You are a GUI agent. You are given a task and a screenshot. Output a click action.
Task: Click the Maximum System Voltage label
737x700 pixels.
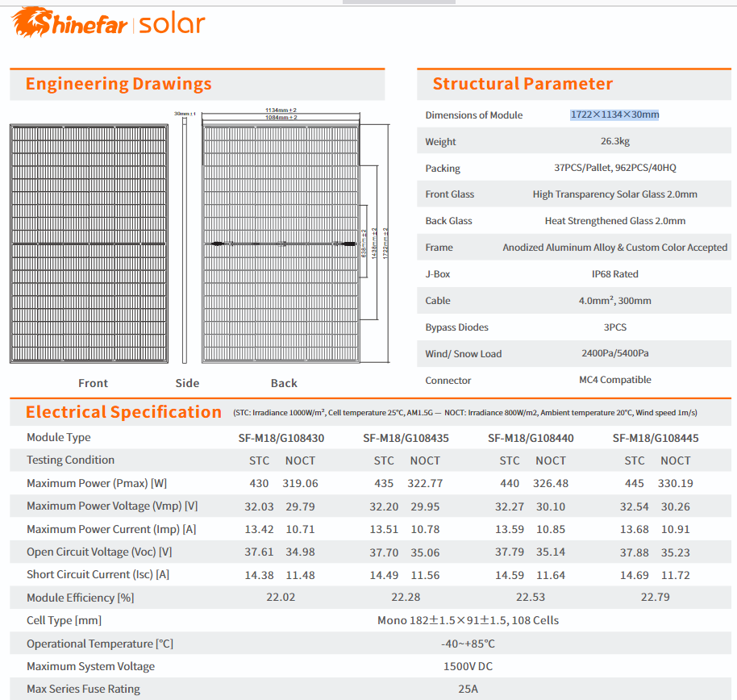click(x=91, y=667)
